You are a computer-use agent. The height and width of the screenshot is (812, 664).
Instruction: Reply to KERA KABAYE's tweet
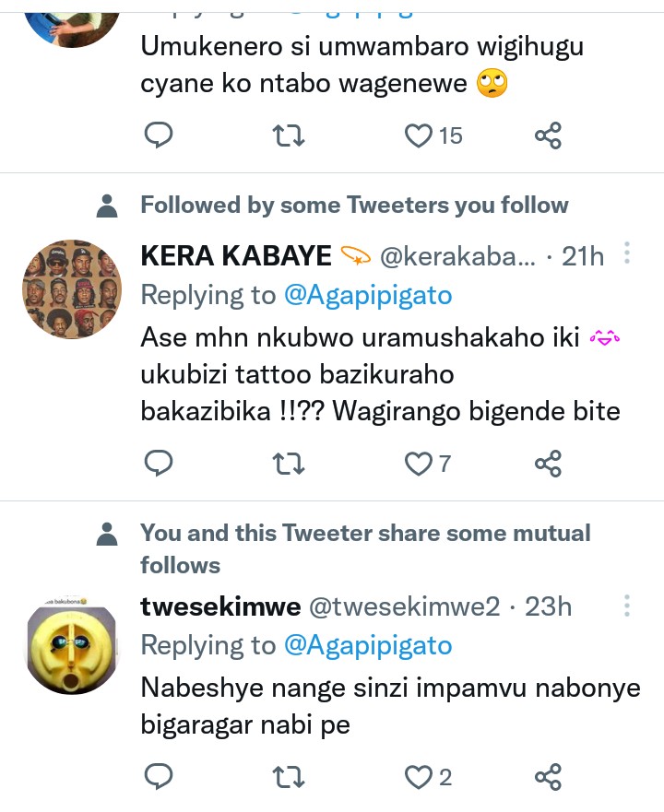(160, 463)
